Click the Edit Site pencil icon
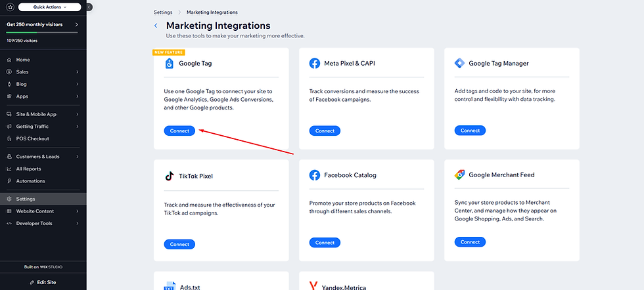Viewport: 644px width, 290px height. [x=32, y=283]
